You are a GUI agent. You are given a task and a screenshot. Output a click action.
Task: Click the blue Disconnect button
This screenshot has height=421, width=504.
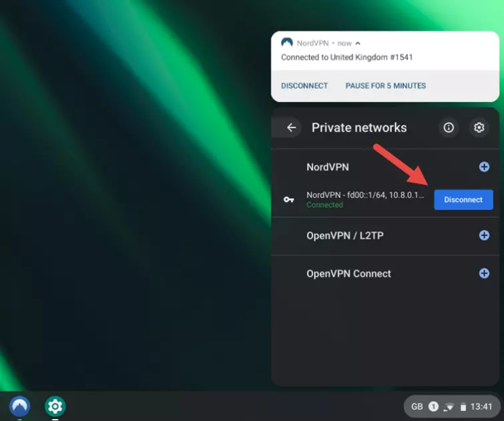coord(463,199)
